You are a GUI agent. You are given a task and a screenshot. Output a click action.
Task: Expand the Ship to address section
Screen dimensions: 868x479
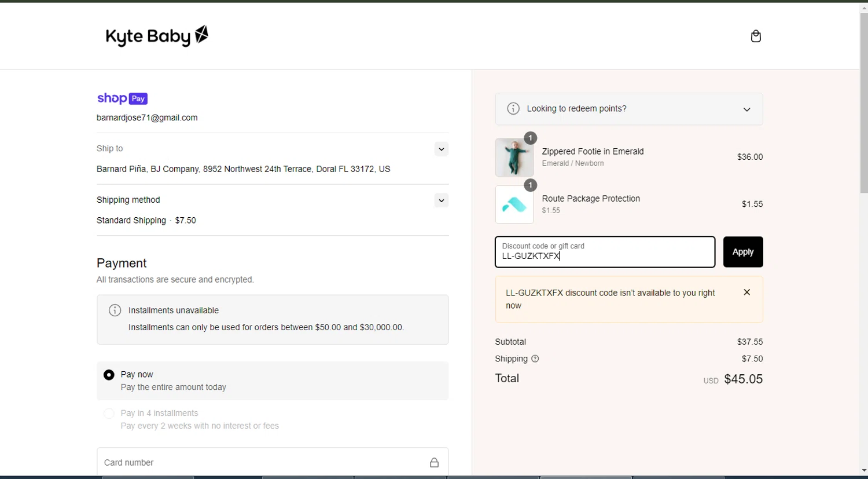point(442,149)
